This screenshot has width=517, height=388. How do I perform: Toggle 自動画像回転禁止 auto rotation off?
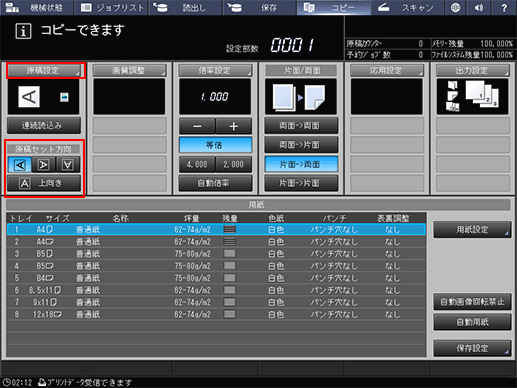pyautogui.click(x=472, y=302)
